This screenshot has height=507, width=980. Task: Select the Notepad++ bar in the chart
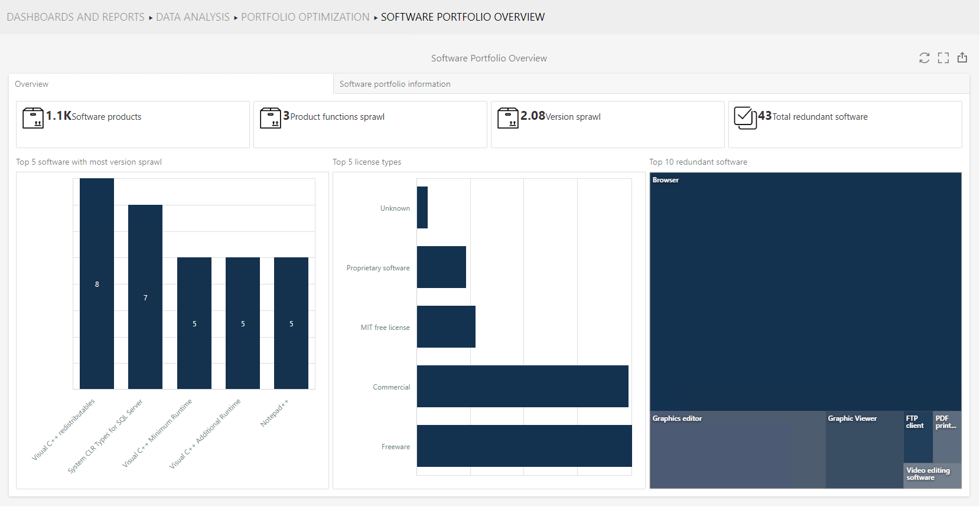pyautogui.click(x=291, y=323)
